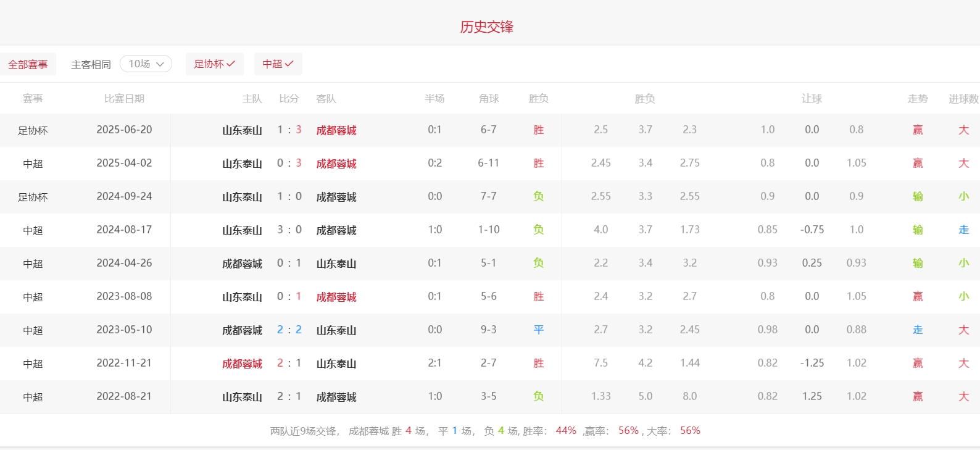Toggle the 中超 competition filter

[278, 64]
